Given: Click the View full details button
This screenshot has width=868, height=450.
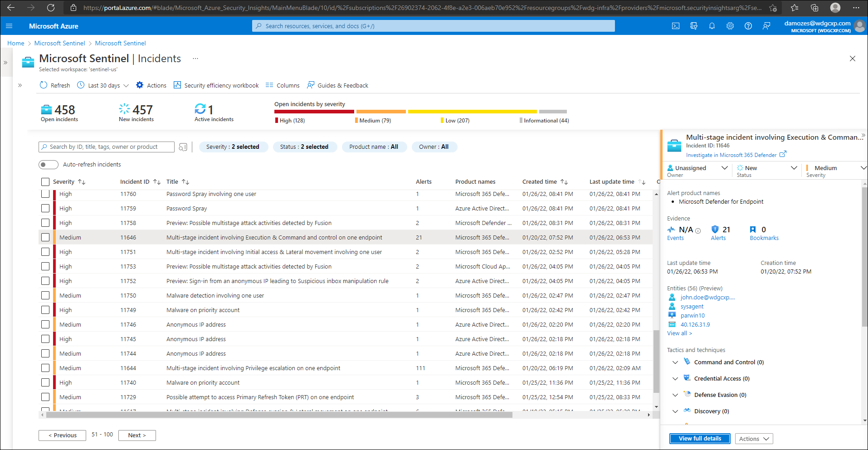Looking at the screenshot, I should (x=700, y=439).
